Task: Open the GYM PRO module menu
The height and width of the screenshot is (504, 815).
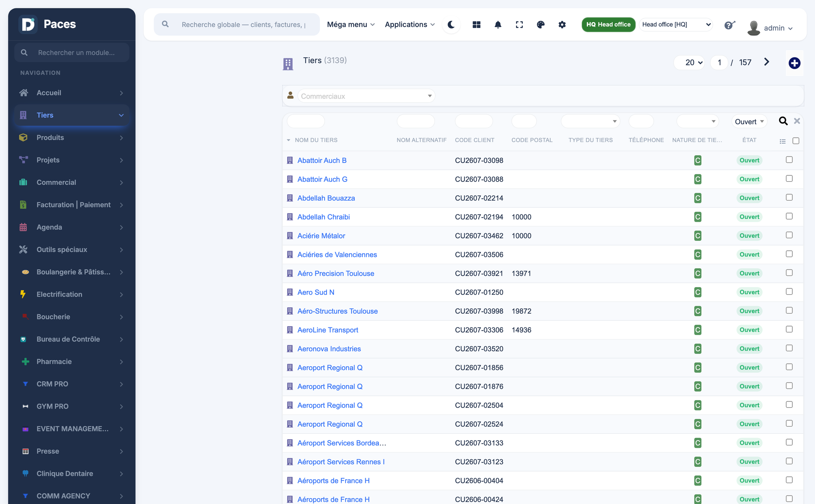Action: pyautogui.click(x=72, y=406)
